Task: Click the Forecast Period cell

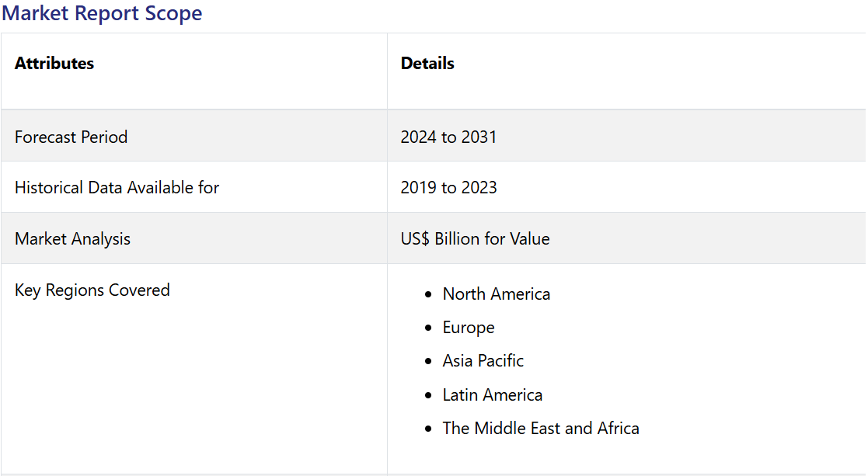Action: coord(71,137)
